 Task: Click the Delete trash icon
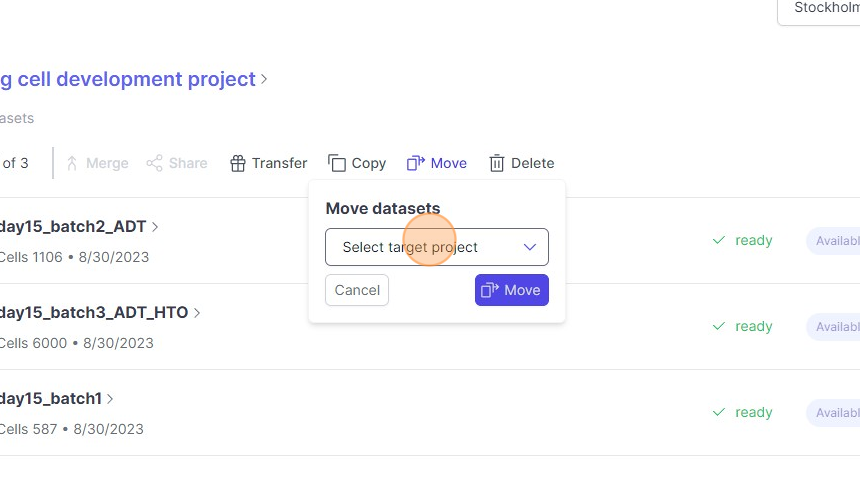pos(497,163)
